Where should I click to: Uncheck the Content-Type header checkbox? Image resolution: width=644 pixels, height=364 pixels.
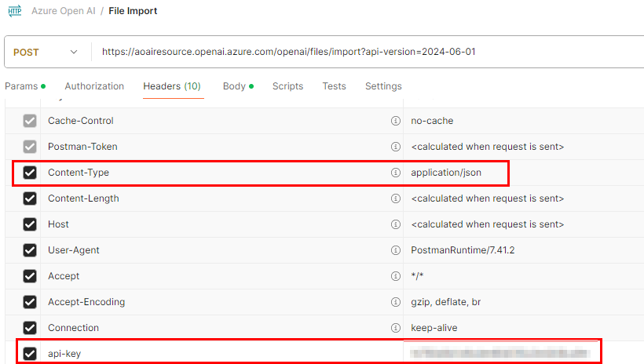click(x=30, y=173)
